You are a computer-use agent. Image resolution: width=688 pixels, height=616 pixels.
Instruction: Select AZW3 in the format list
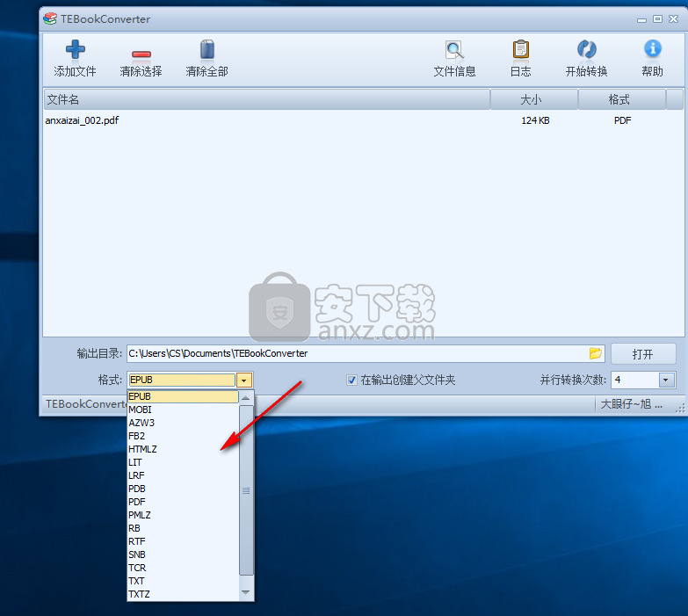point(183,423)
